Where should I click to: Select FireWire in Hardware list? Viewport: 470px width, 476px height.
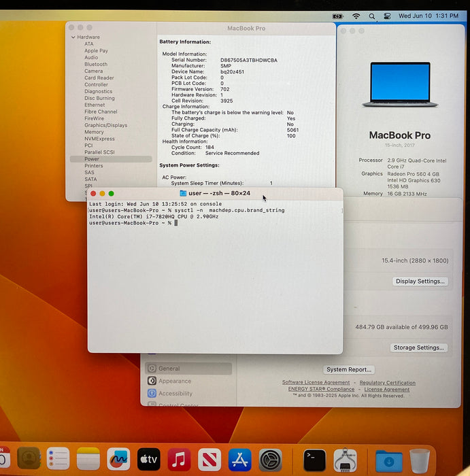(94, 118)
